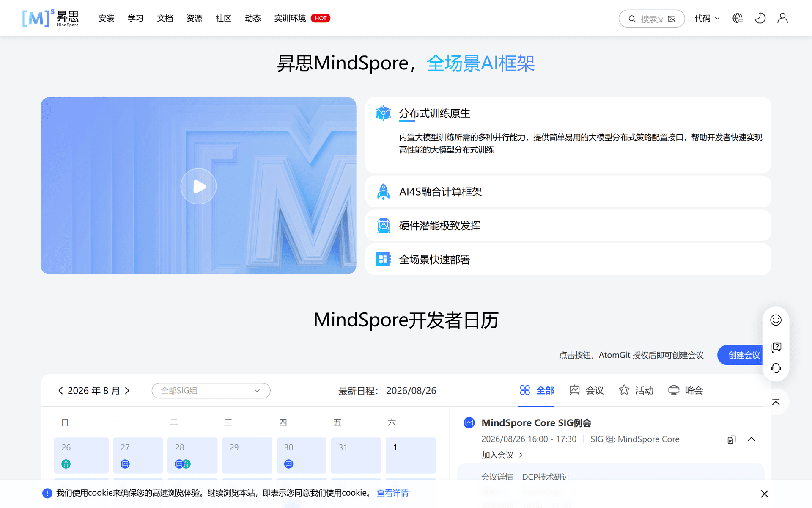Open the 动态 menu item
This screenshot has height=508, width=812.
[x=253, y=18]
